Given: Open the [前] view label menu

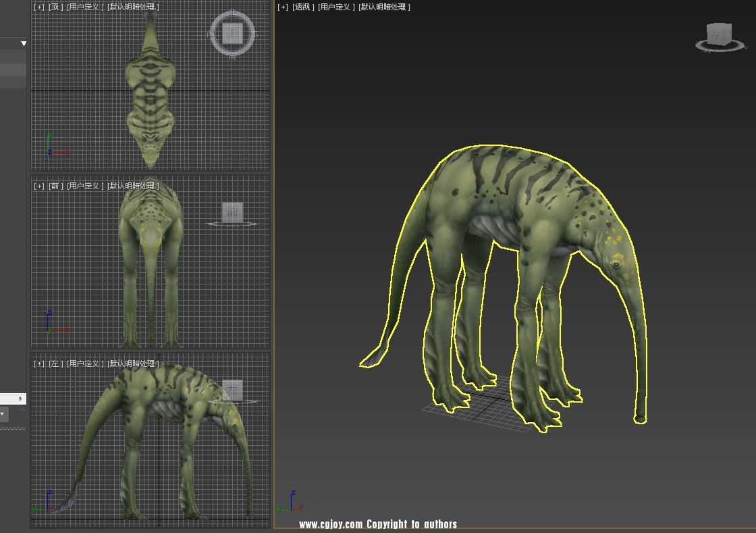Looking at the screenshot, I should [55, 186].
